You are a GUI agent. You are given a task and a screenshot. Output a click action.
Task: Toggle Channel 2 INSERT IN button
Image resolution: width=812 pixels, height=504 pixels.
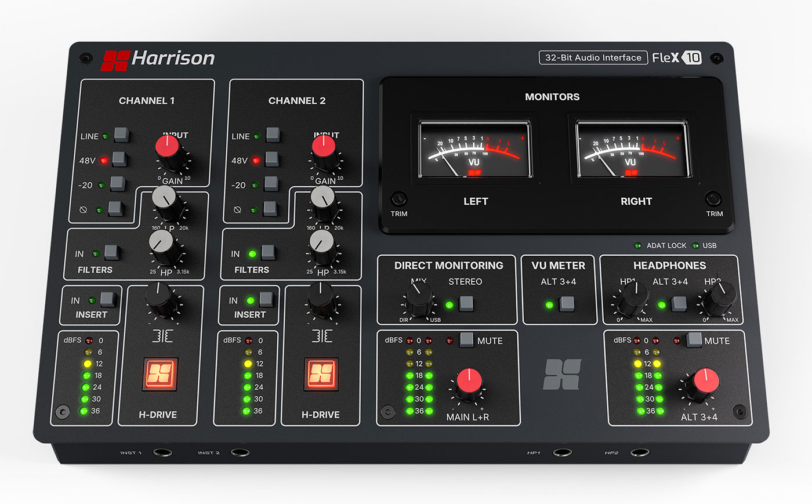[266, 299]
